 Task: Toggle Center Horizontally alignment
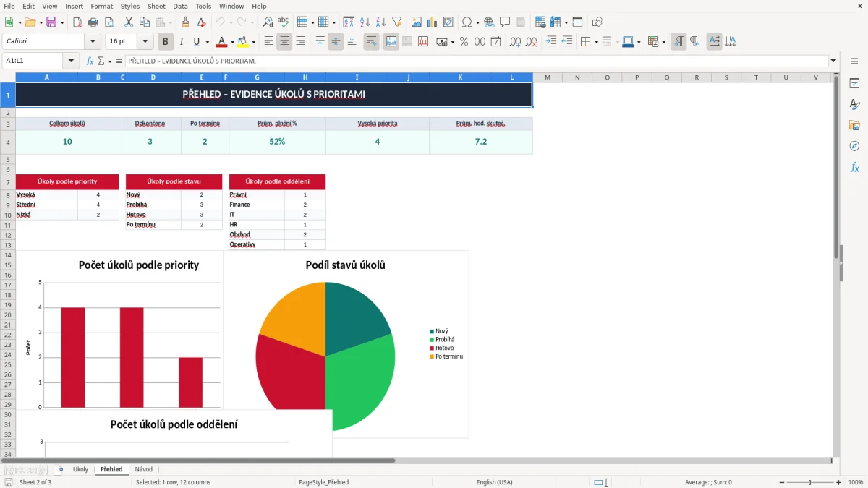284,42
